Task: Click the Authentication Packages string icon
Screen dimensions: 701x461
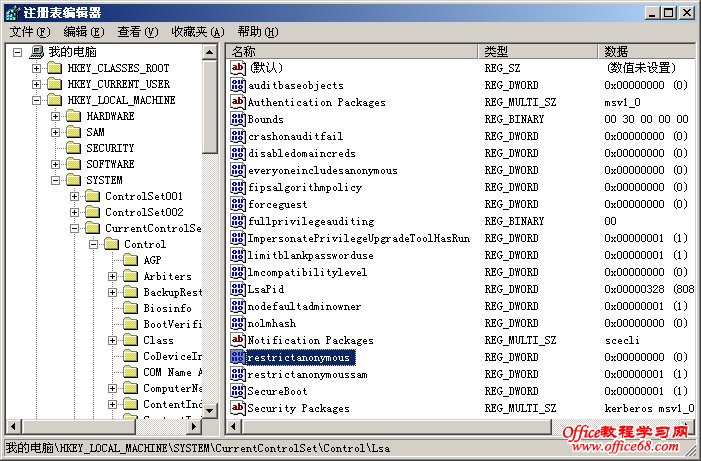Action: click(x=237, y=102)
